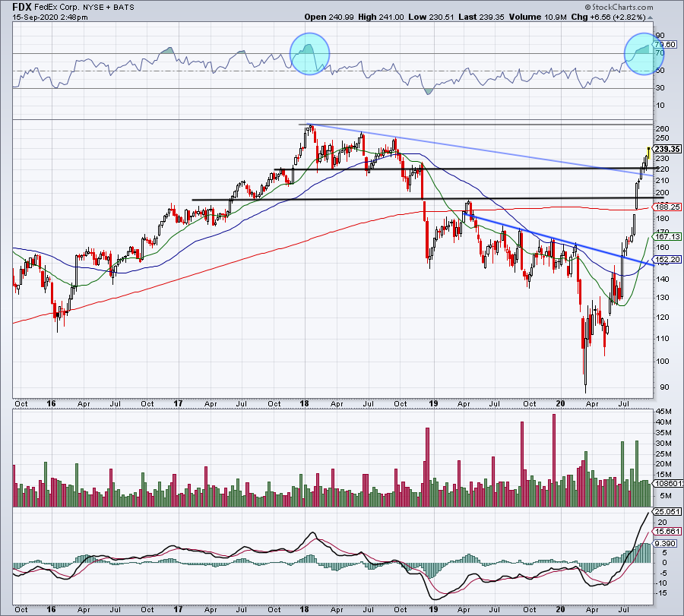
Task: Click the red moving average tag 188.25
Action: tap(667, 207)
